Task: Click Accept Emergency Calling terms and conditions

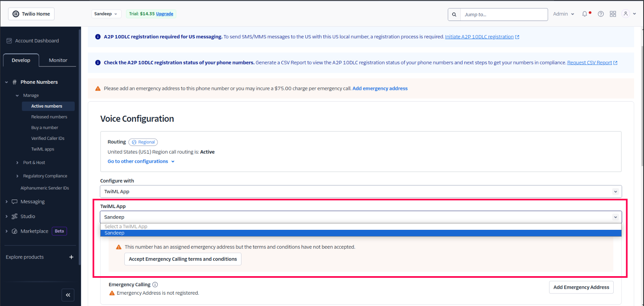Action: pos(183,259)
